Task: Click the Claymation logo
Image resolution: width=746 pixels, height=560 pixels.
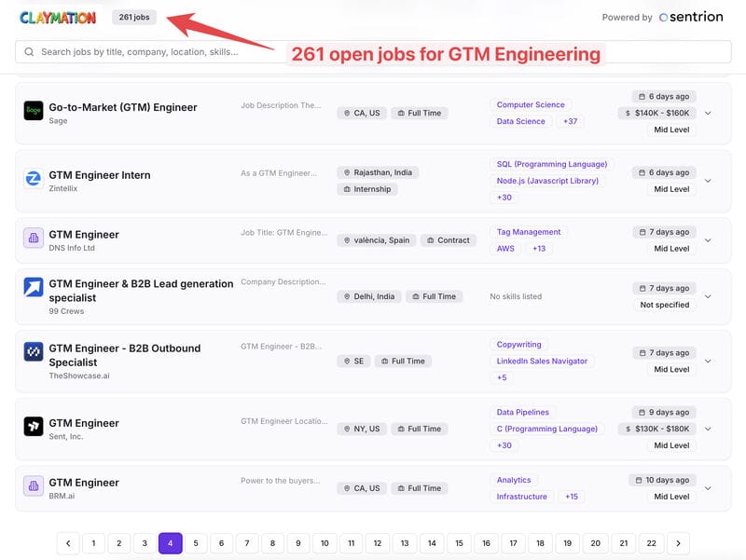Action: coord(58,18)
